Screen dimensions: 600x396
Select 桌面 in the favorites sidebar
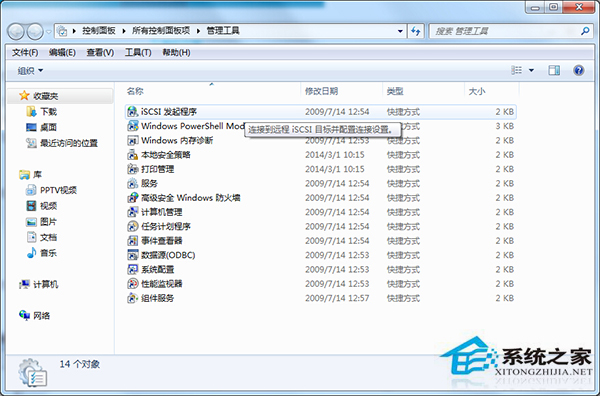(49, 127)
